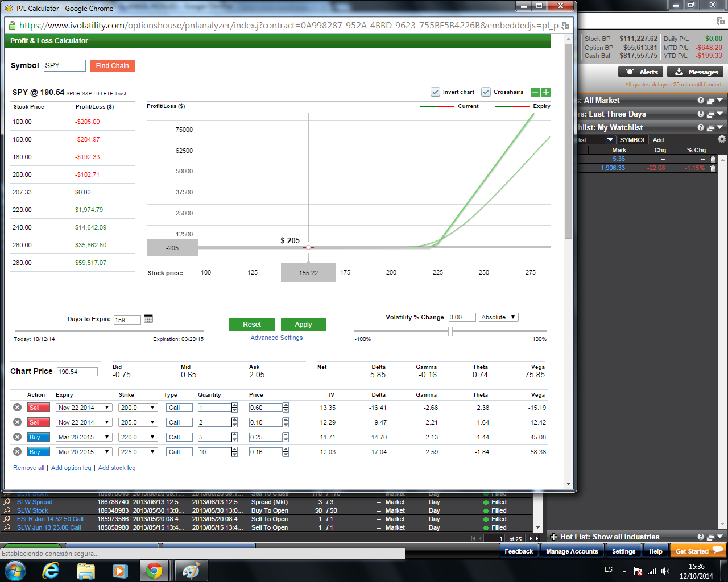Open Manage Accounts in the bottom bar

pos(572,551)
